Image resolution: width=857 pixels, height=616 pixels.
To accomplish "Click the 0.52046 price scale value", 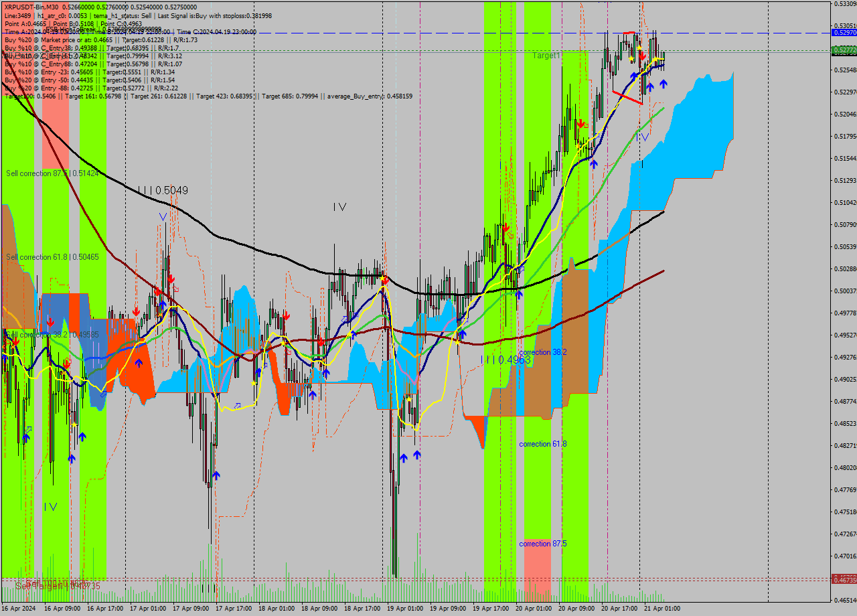I will [x=845, y=114].
